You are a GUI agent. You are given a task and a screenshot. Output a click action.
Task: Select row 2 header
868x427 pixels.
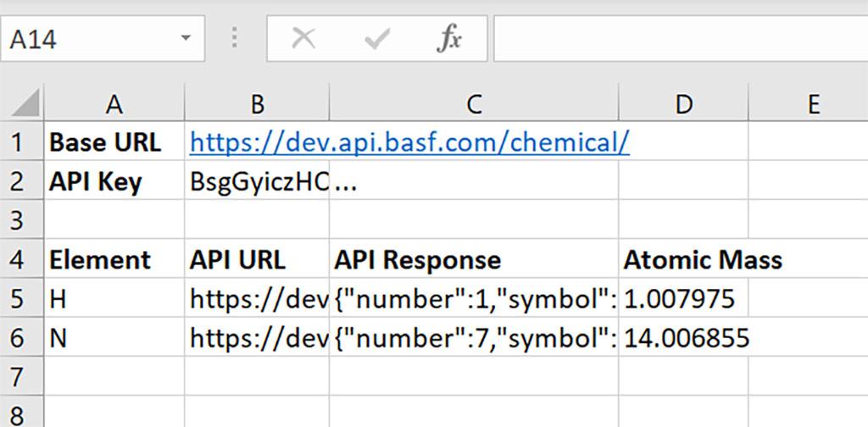click(x=21, y=180)
